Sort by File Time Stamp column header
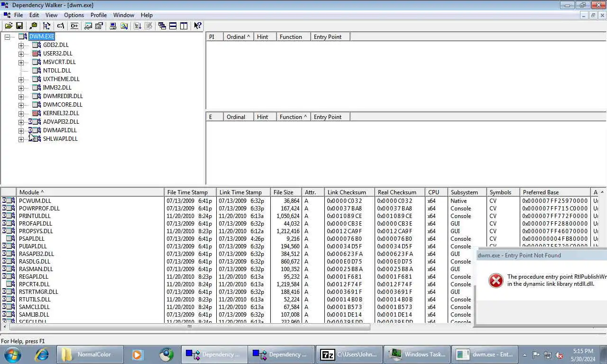607x364 pixels. click(190, 192)
